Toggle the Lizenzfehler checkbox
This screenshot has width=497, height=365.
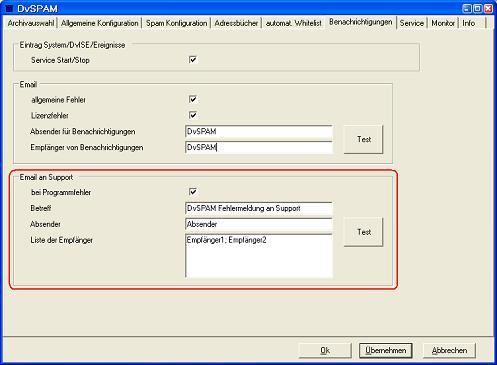point(193,115)
